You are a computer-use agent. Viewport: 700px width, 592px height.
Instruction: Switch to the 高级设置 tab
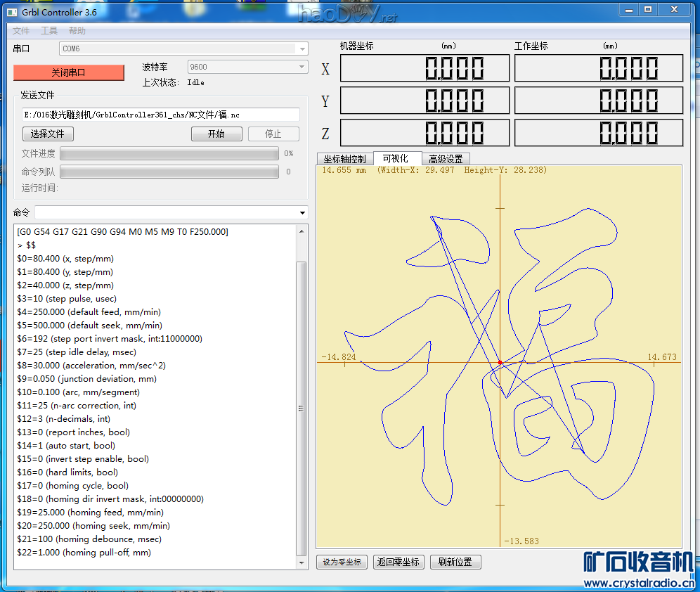pos(446,159)
